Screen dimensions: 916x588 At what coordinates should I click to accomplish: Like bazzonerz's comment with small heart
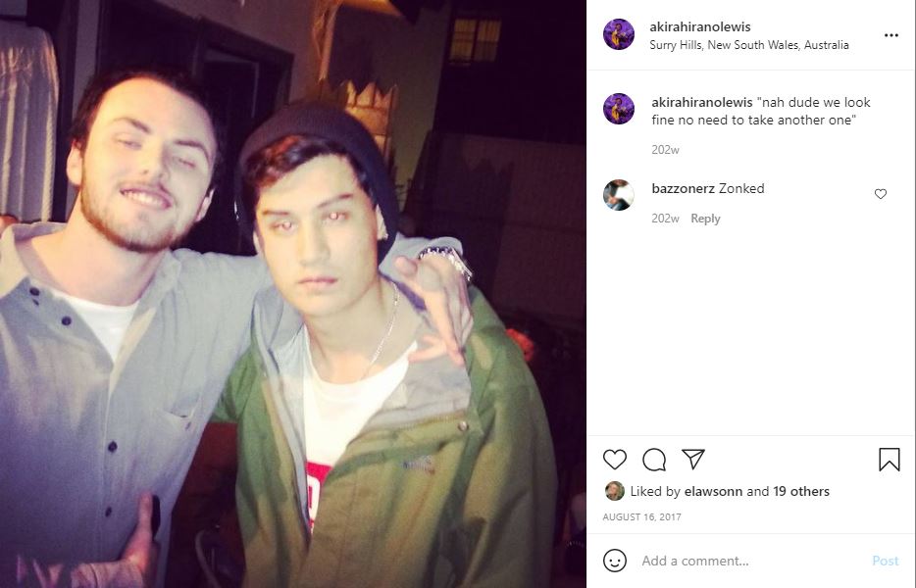click(x=881, y=194)
